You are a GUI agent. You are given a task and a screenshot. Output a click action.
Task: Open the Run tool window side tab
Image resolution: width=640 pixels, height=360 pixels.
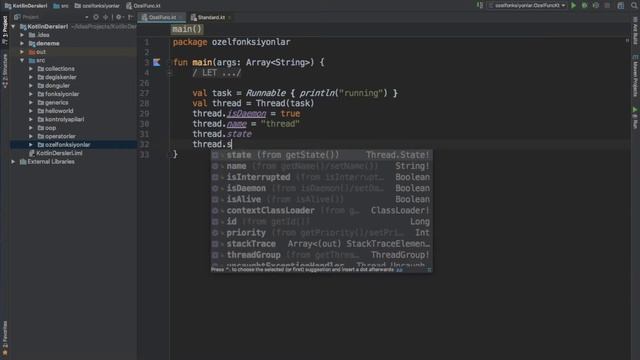click(x=635, y=118)
